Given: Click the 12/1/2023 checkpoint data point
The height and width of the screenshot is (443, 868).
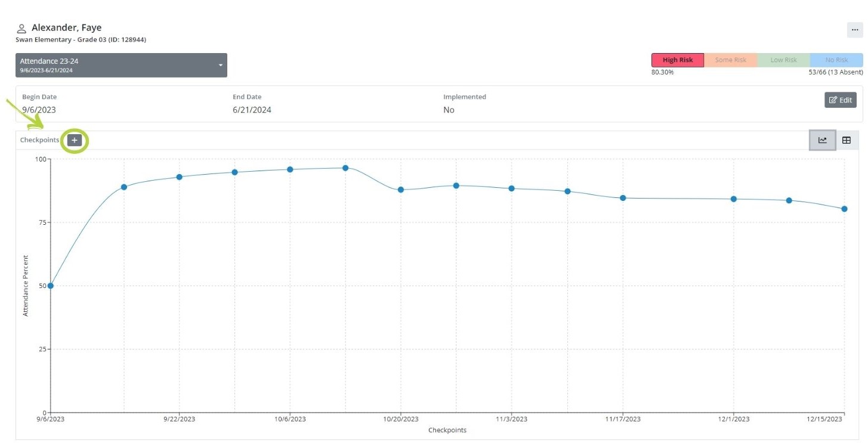Looking at the screenshot, I should [x=734, y=199].
